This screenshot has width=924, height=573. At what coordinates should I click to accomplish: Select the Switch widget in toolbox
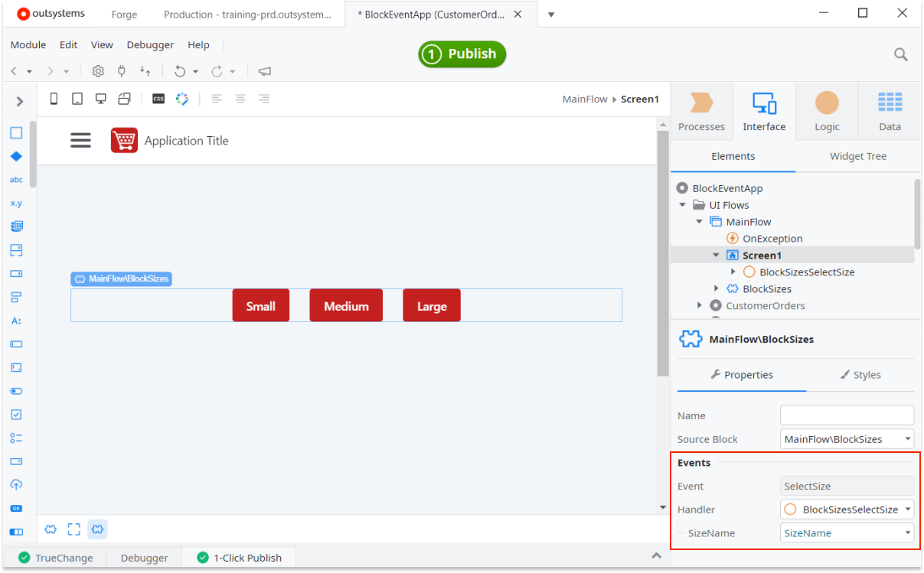coord(16,391)
